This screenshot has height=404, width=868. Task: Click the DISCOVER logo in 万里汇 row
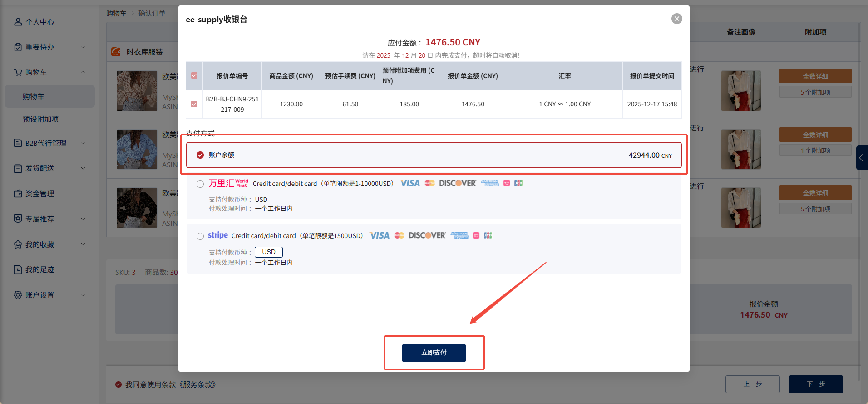click(x=458, y=183)
